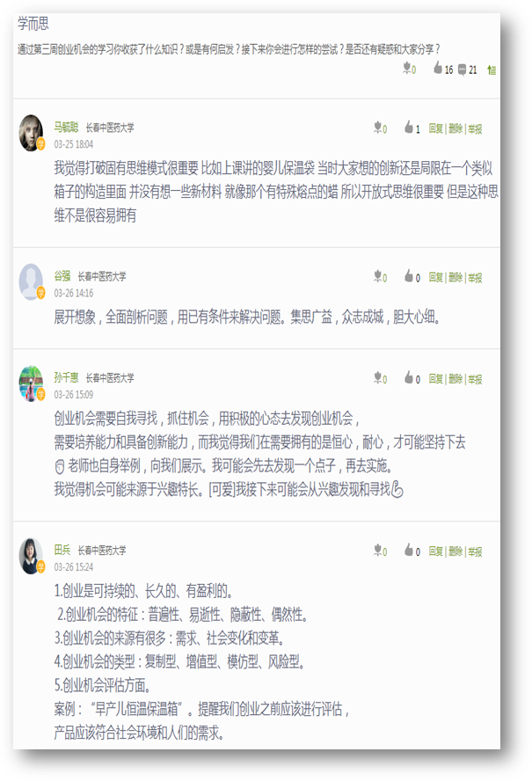Viewport: 532px width, 781px height.
Task: Click thumbs-up icon on the main topic post
Action: pos(437,68)
